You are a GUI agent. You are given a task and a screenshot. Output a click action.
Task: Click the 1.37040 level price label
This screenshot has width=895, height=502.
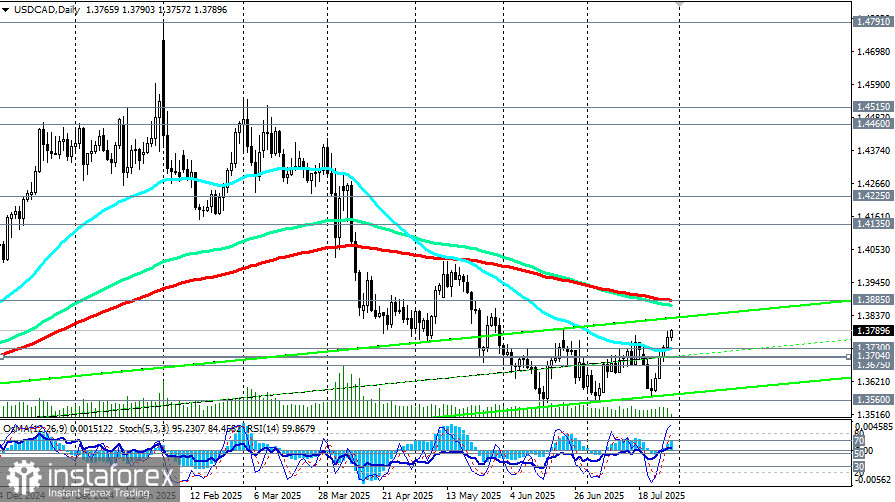tap(873, 355)
